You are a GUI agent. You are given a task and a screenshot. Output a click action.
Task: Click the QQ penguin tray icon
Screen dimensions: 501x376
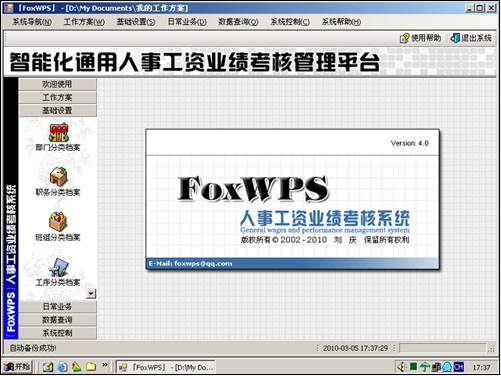click(x=447, y=367)
